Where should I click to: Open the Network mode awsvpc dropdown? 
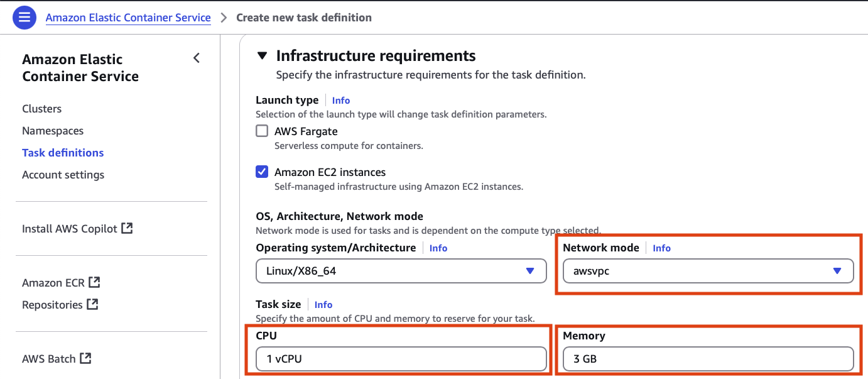click(708, 271)
